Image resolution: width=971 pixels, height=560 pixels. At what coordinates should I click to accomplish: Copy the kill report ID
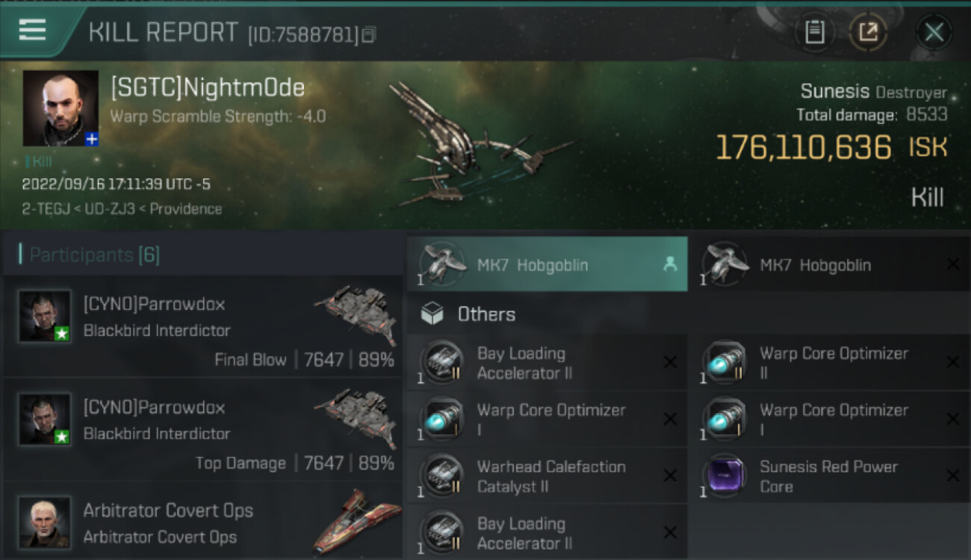[x=370, y=34]
